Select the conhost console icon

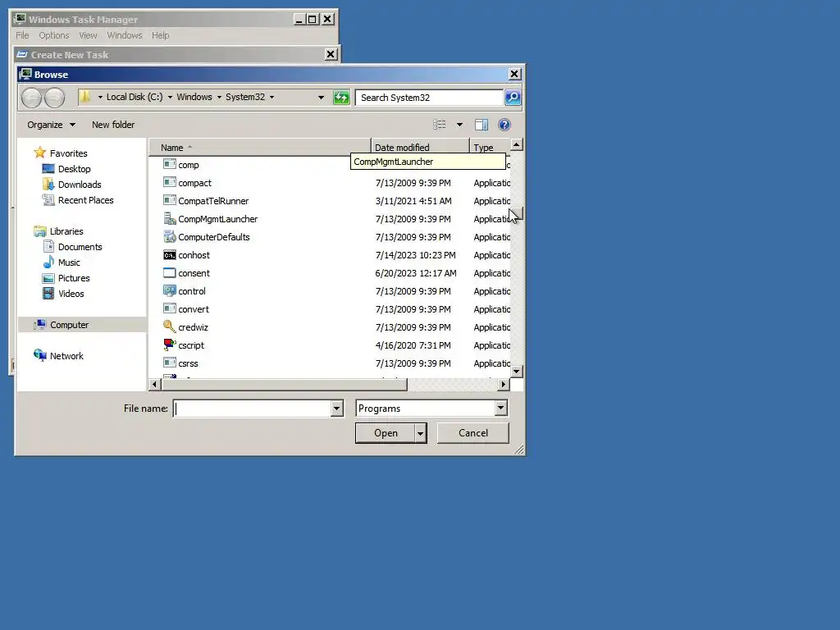(x=169, y=255)
